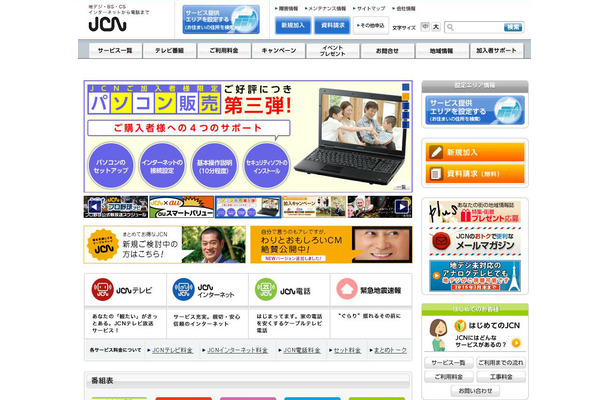Open sidebar service area setting banner

point(475,111)
